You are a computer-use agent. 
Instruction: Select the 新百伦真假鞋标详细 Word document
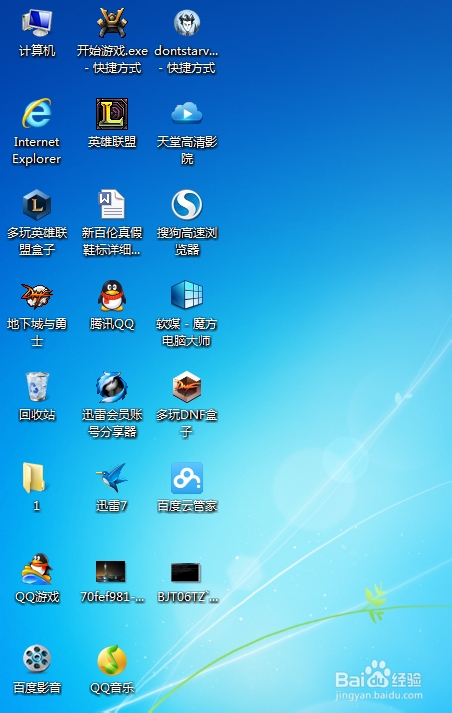pyautogui.click(x=112, y=205)
